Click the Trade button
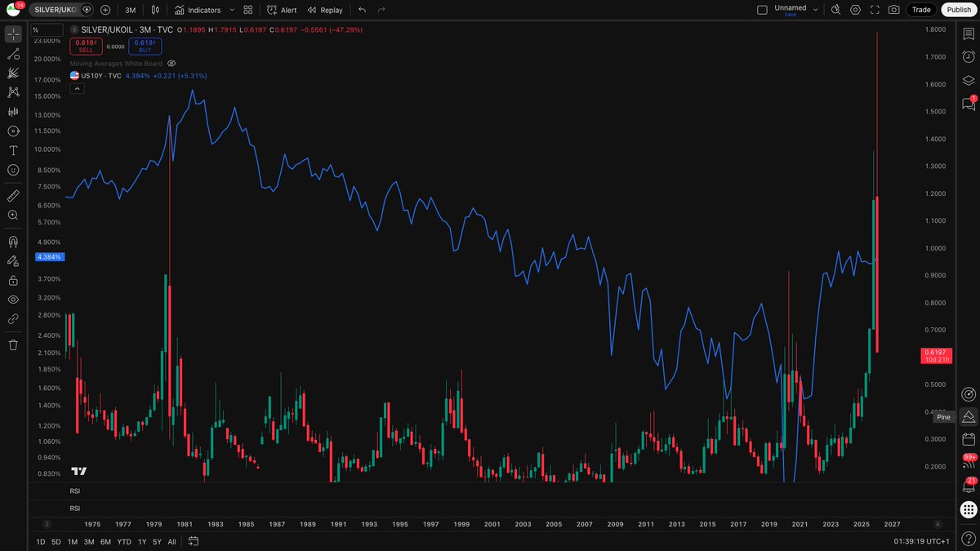 pyautogui.click(x=921, y=10)
